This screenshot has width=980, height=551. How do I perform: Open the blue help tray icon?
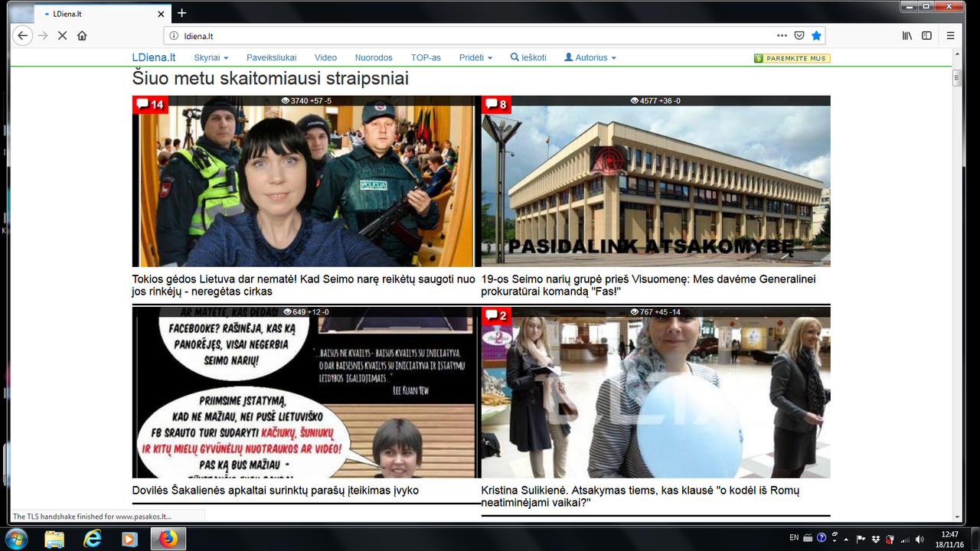coord(822,537)
